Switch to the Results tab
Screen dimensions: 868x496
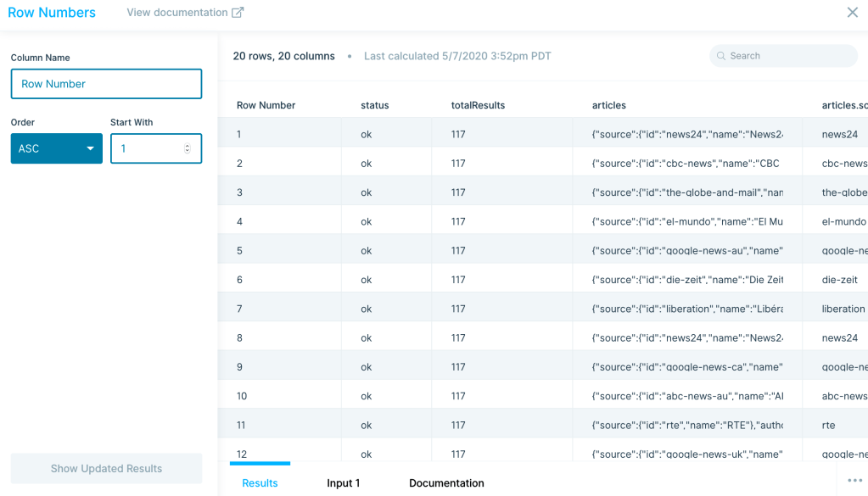click(x=260, y=483)
